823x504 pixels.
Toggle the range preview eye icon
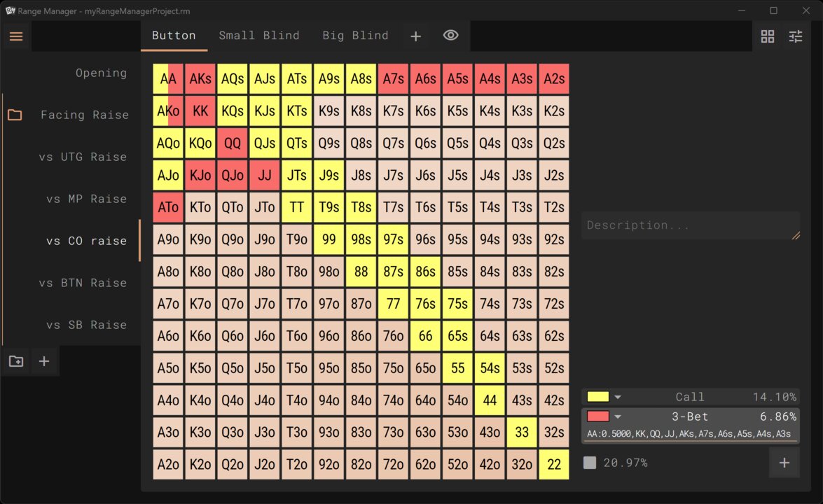pyautogui.click(x=450, y=36)
